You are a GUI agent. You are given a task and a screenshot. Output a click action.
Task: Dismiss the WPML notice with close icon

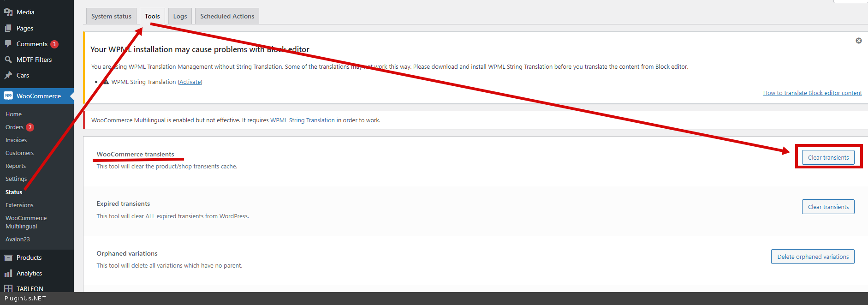[858, 41]
